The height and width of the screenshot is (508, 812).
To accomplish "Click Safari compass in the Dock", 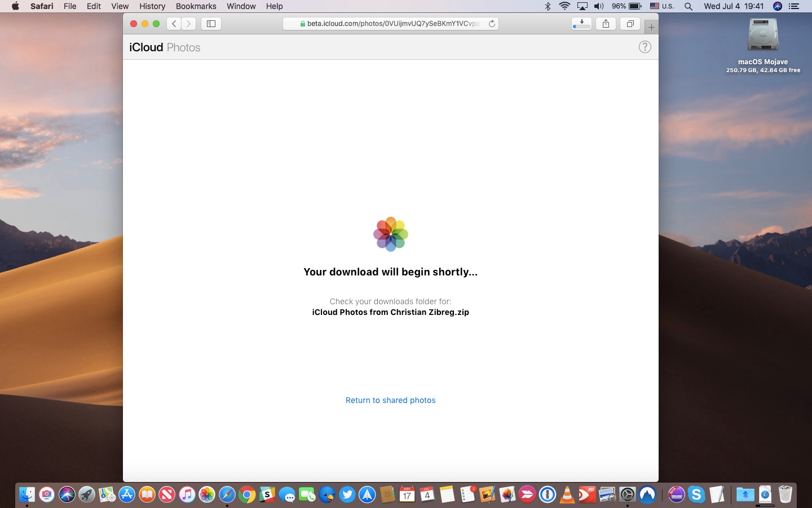I will tap(227, 494).
